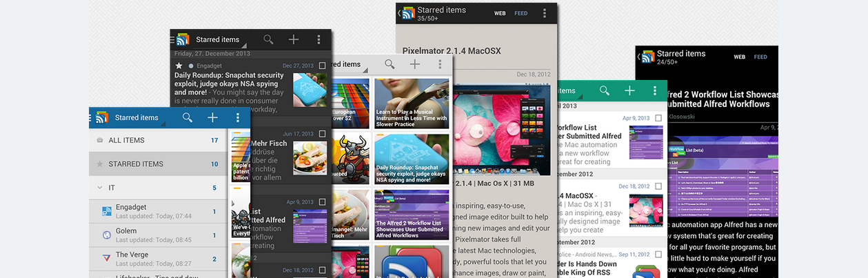Tap the plus icon in the blue header

click(x=212, y=118)
